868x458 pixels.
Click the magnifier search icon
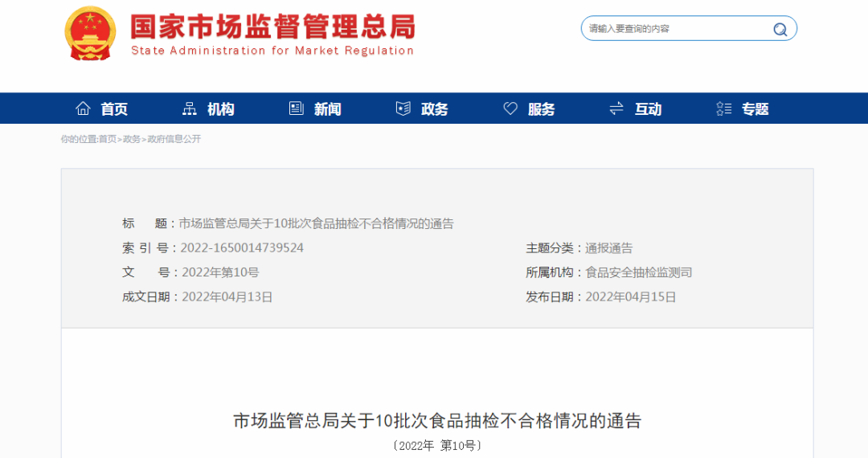(x=780, y=29)
